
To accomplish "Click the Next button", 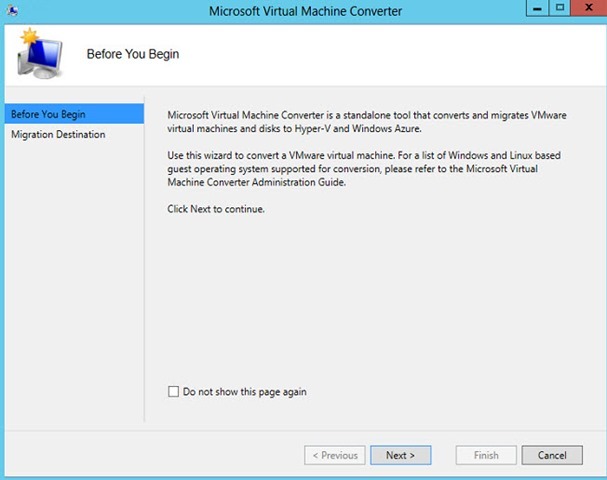I will pyautogui.click(x=400, y=455).
